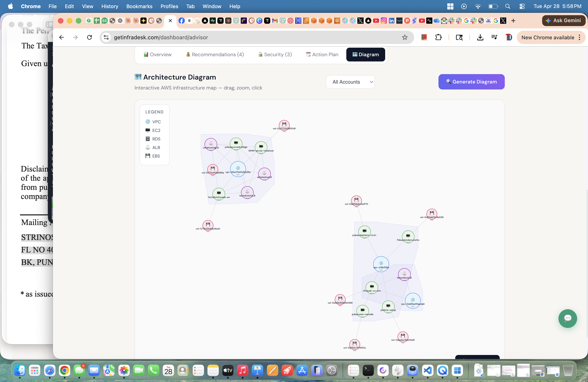View site information icon in address bar
The width and height of the screenshot is (588, 382).
[x=106, y=37]
